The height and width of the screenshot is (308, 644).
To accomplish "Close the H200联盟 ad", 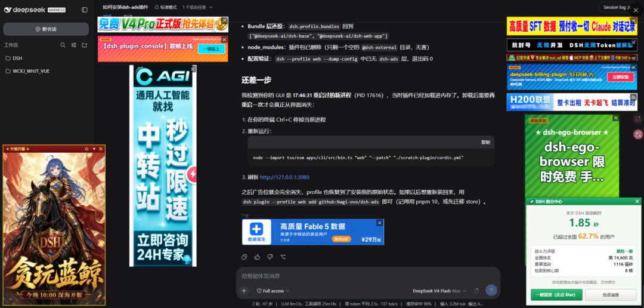I will tap(634, 96).
